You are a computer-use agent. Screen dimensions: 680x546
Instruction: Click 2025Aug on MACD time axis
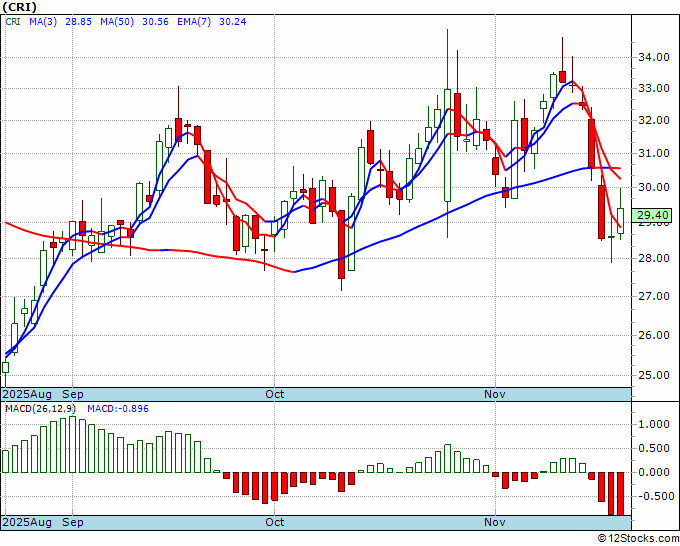[27, 522]
